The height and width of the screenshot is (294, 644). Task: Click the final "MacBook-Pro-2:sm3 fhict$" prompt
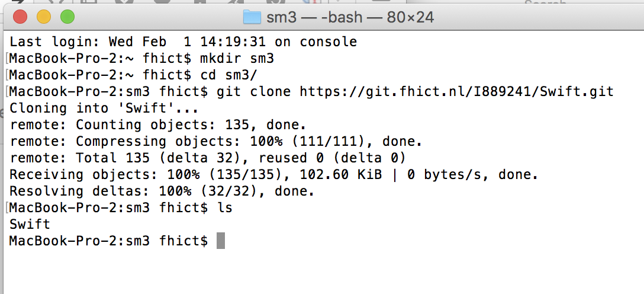tap(109, 241)
